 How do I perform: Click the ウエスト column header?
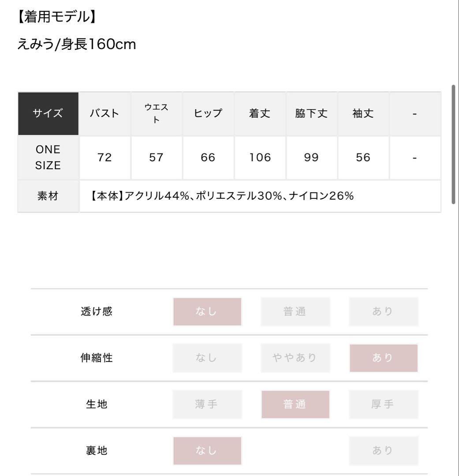tap(157, 114)
